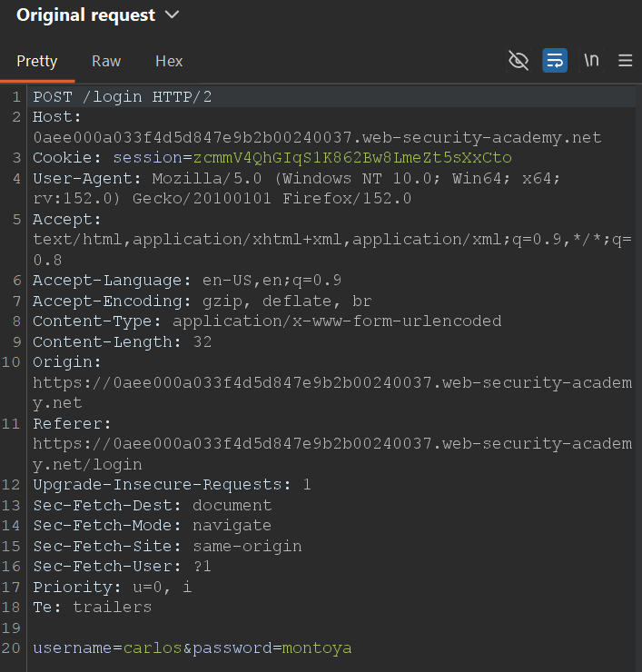Open the Original request dropdown
This screenshot has width=642, height=672.
(98, 15)
